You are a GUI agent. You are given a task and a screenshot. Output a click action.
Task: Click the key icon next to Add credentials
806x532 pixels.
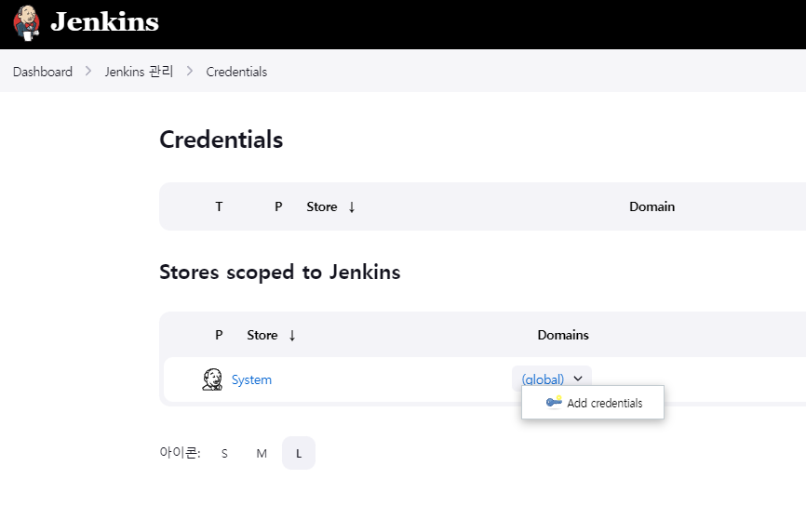click(x=554, y=402)
